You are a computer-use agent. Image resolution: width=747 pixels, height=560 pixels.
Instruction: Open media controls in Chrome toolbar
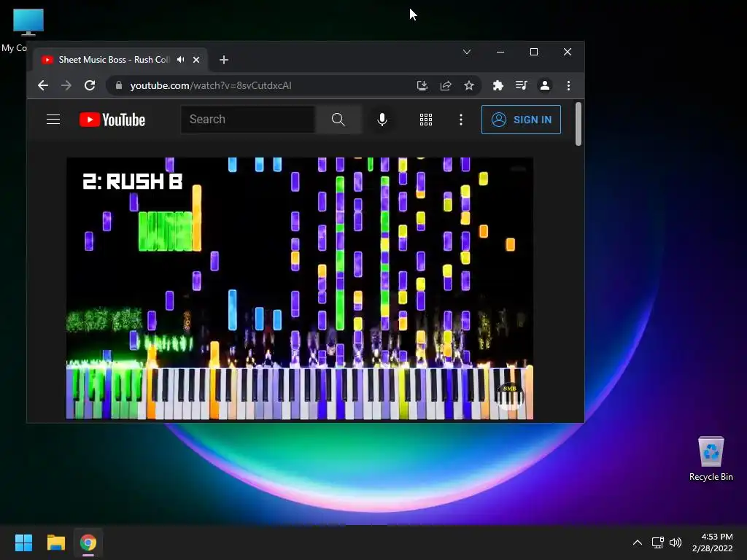coord(521,86)
